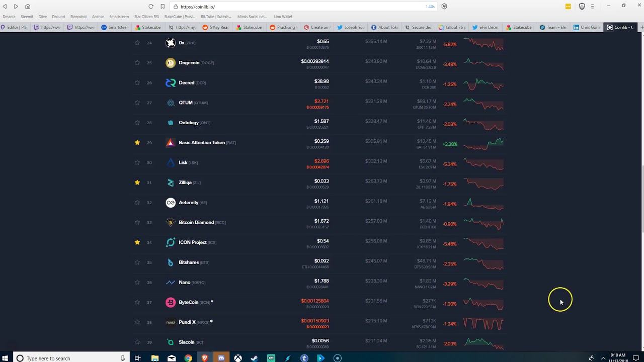The width and height of the screenshot is (644, 362).
Task: Click QTUM market cap $331.28 M
Action: pyautogui.click(x=376, y=101)
